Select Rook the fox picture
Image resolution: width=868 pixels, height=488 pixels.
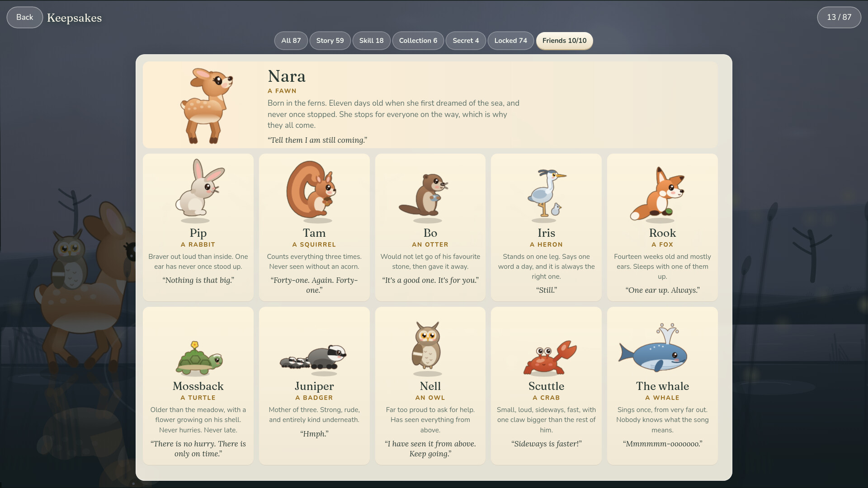coord(658,193)
